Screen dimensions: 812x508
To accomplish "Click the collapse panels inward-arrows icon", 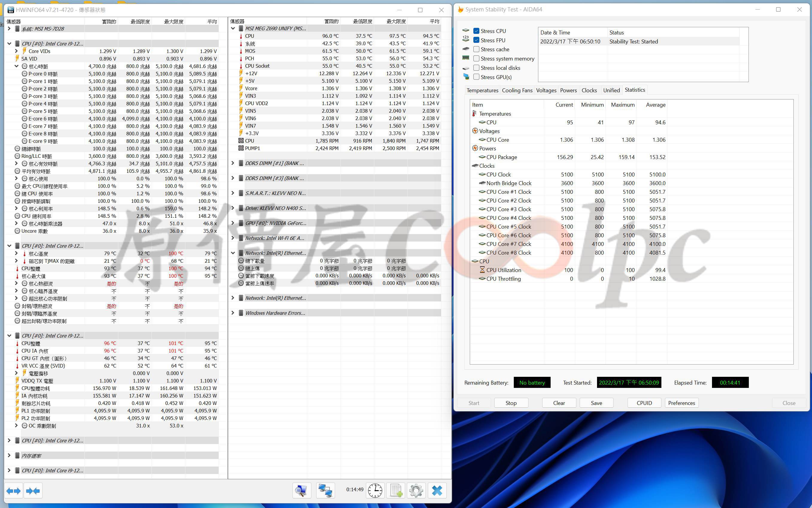I will pyautogui.click(x=33, y=491).
